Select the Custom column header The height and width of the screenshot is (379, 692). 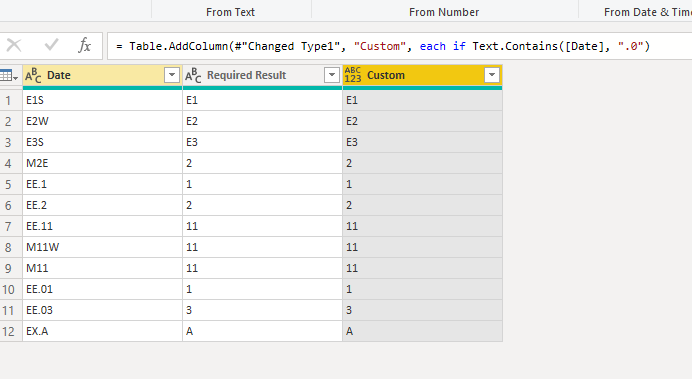pos(422,75)
